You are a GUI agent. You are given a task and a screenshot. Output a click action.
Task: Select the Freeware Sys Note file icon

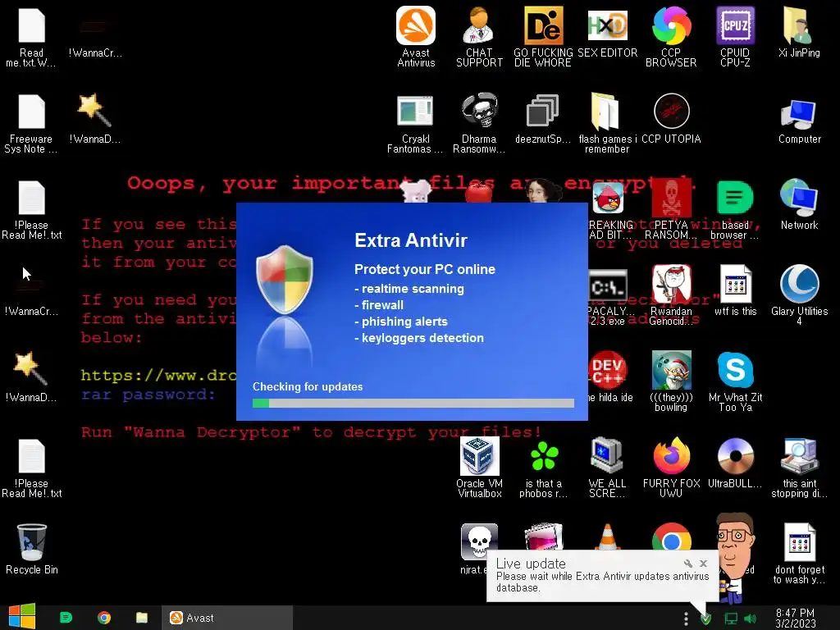tap(31, 123)
